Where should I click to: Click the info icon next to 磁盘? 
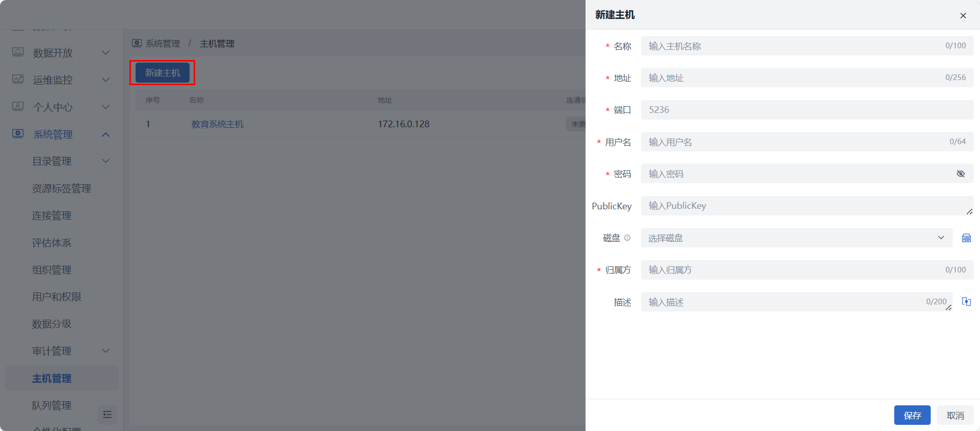click(627, 238)
